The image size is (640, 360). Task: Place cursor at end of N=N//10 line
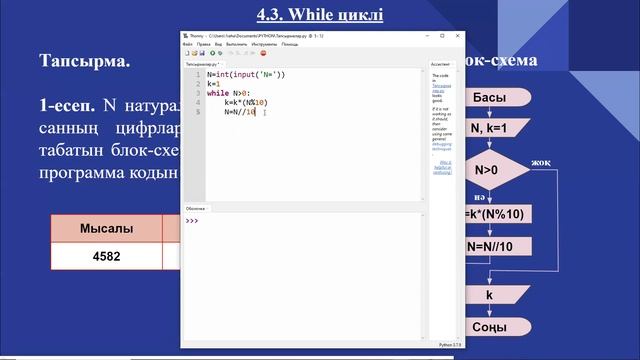tap(256, 112)
